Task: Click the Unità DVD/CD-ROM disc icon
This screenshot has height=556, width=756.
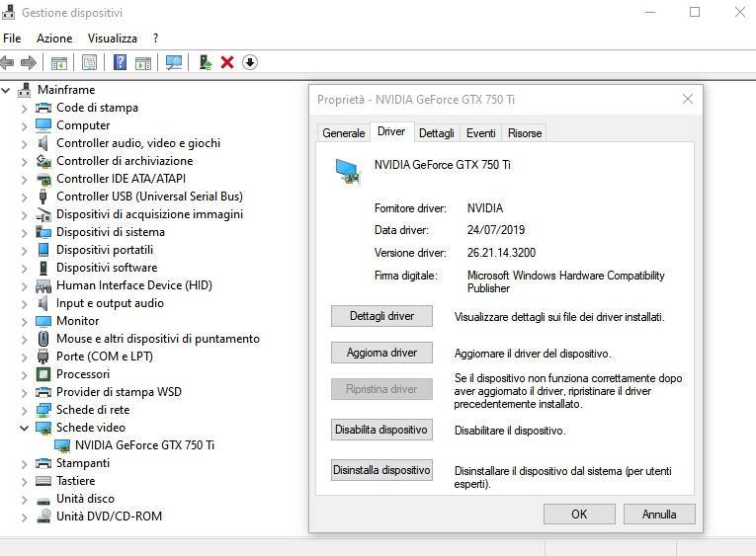Action: click(43, 516)
